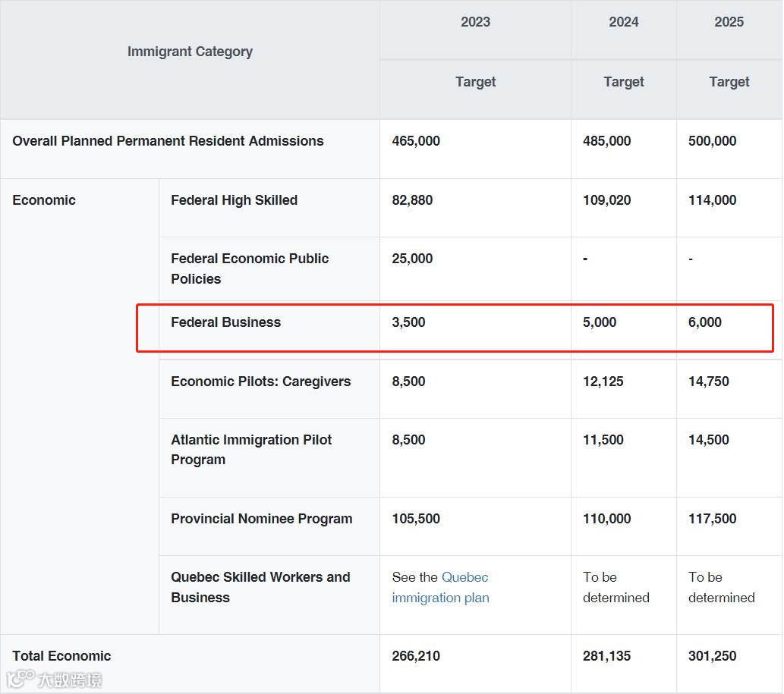Select the 2025 year column header
The image size is (784, 694).
click(x=729, y=22)
